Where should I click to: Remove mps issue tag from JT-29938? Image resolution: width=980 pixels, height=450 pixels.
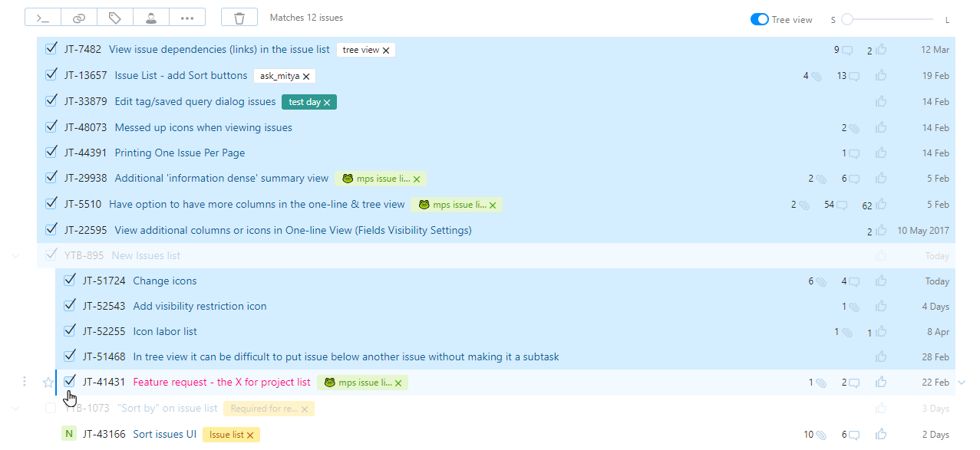(x=417, y=179)
